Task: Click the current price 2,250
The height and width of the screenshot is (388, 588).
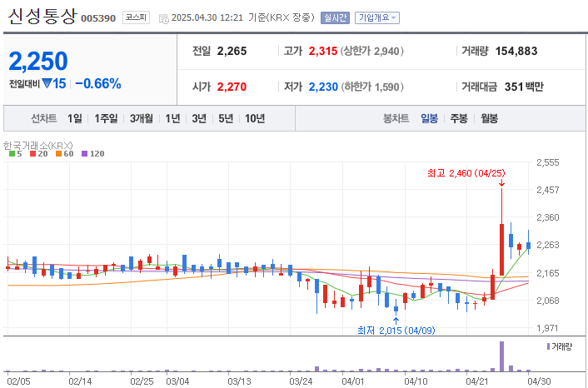Action: [38, 61]
